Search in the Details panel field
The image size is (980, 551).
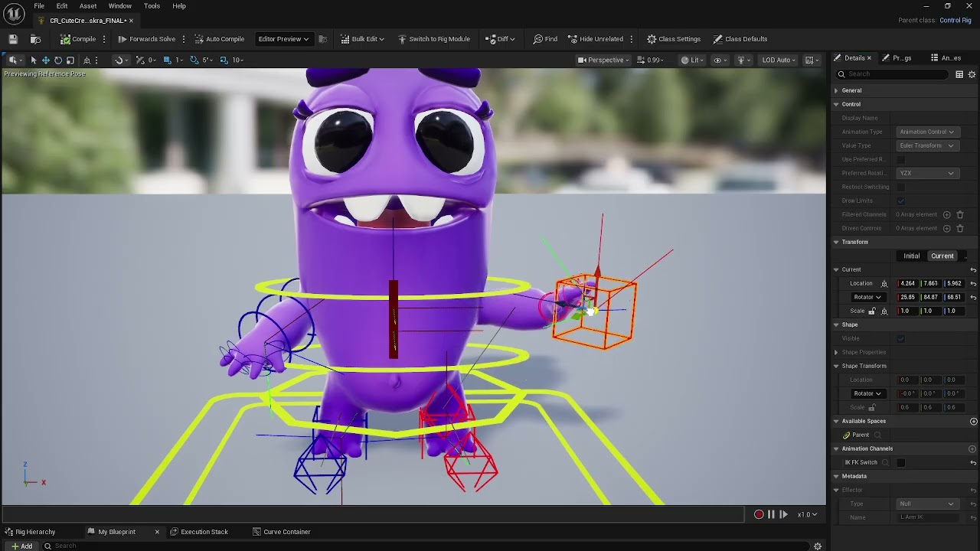point(893,74)
